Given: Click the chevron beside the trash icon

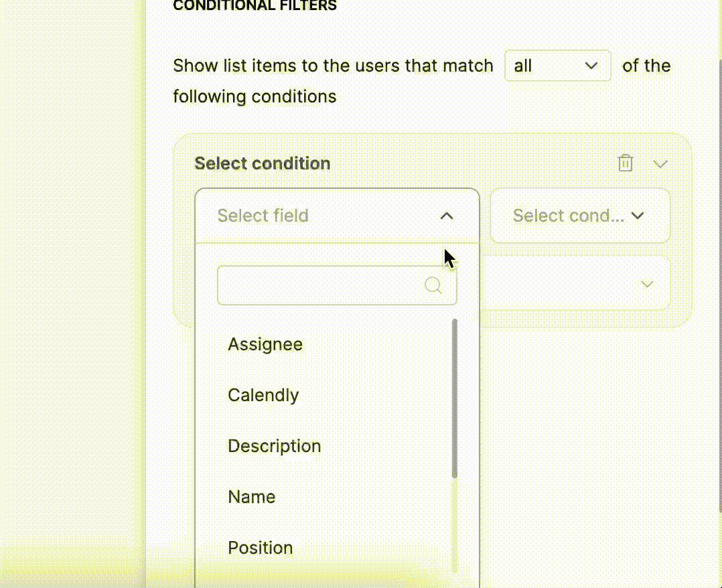Looking at the screenshot, I should (x=660, y=163).
